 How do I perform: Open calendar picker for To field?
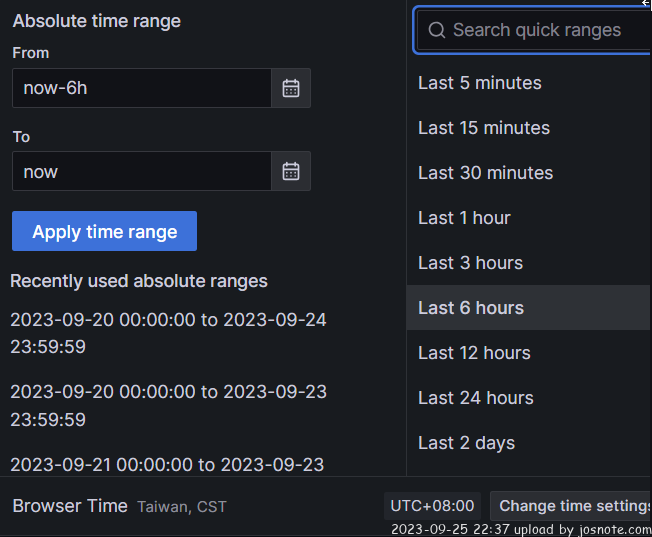[x=291, y=171]
